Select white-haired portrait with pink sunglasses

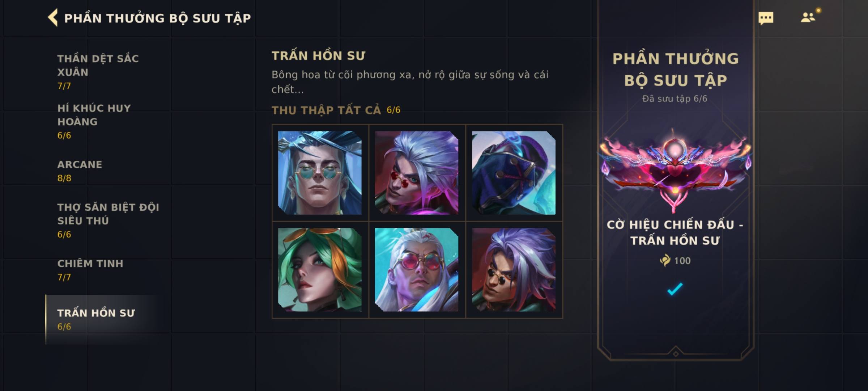coord(417,270)
